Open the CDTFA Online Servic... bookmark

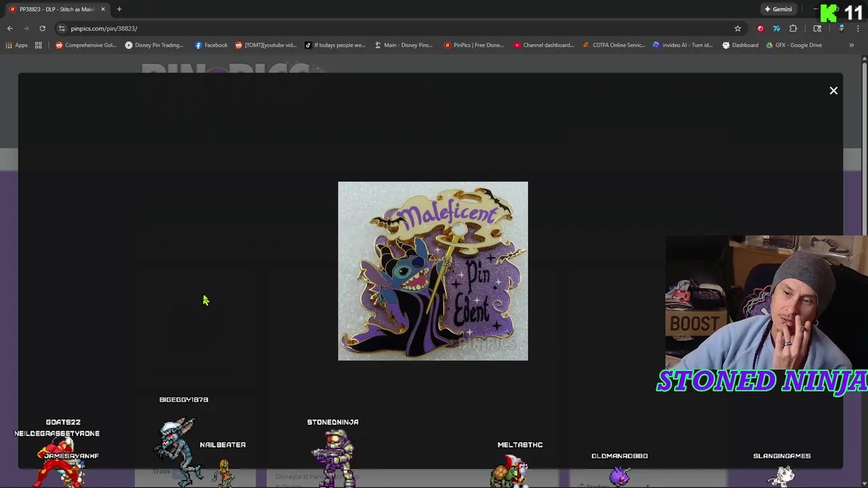614,45
